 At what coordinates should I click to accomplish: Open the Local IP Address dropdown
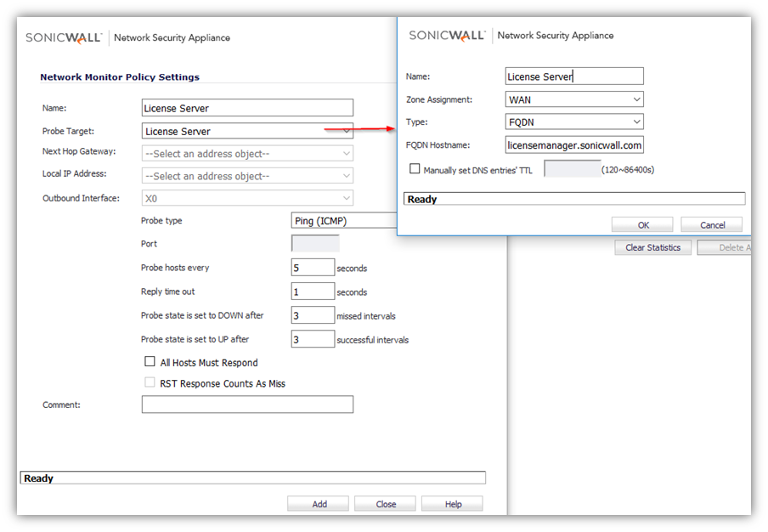point(247,176)
